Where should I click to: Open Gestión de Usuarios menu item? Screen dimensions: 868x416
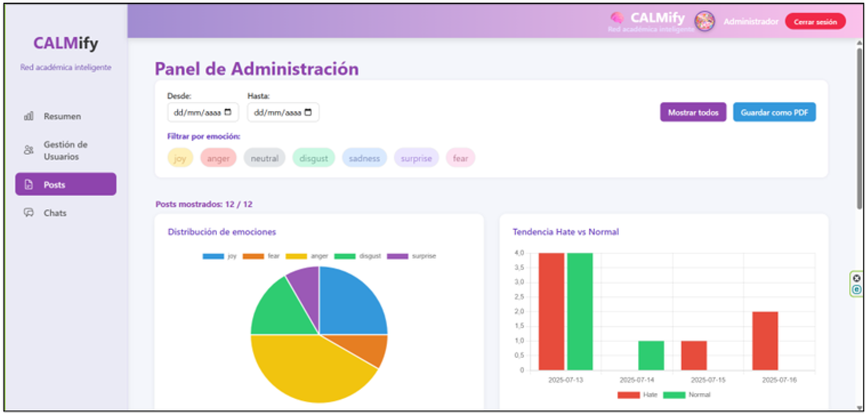(66, 150)
